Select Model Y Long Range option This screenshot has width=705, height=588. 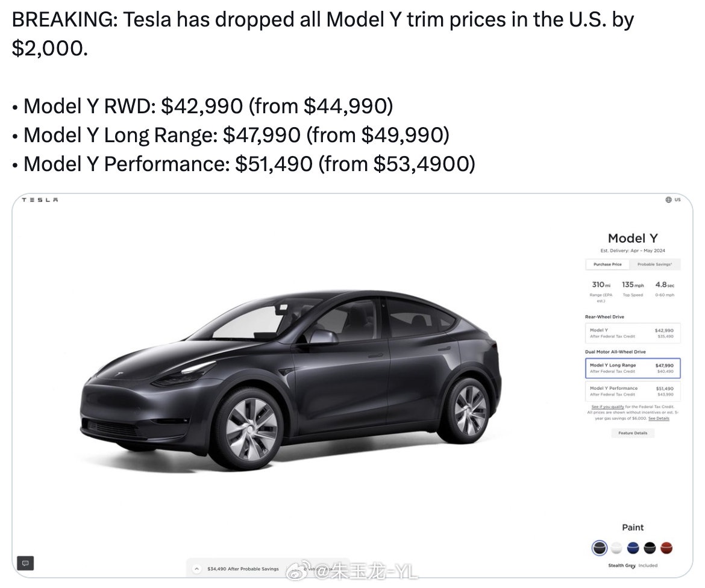[632, 368]
